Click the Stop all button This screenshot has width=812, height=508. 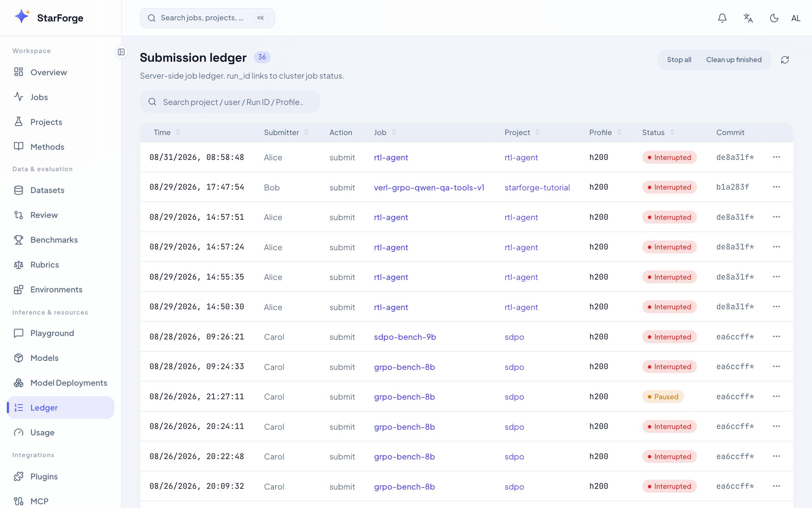(x=679, y=60)
